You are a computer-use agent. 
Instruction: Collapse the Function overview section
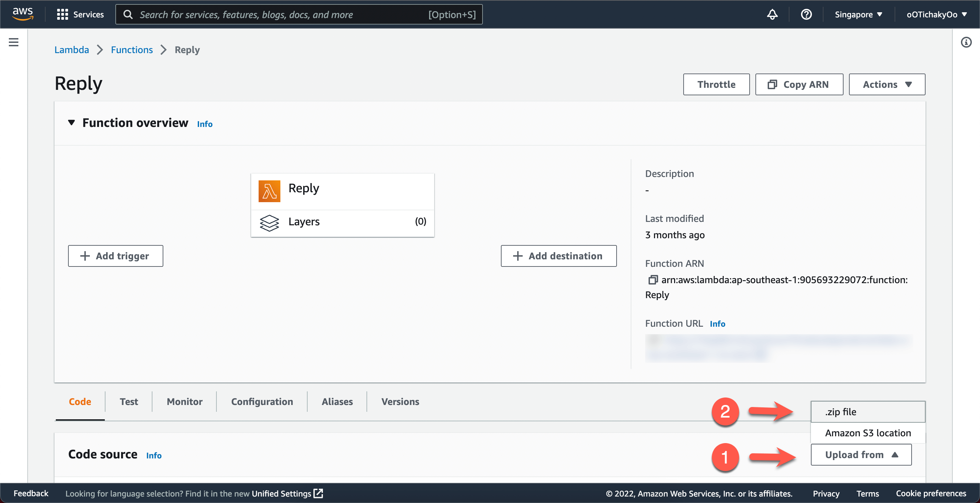point(71,123)
